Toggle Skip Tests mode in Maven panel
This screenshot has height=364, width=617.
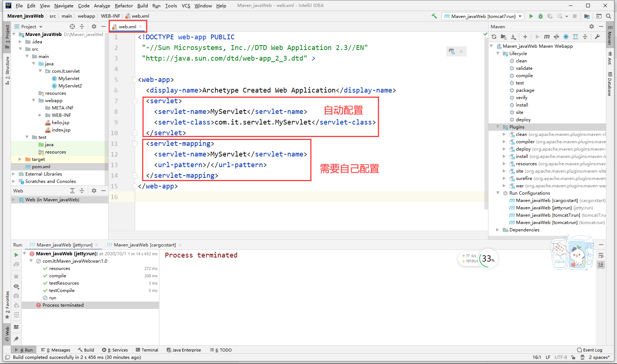(556, 37)
